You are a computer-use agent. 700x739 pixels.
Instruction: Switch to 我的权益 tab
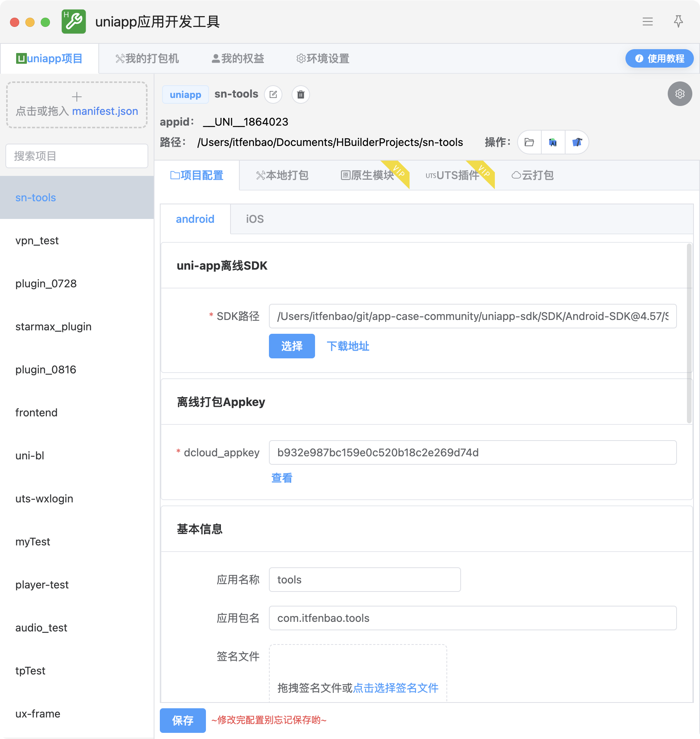238,58
